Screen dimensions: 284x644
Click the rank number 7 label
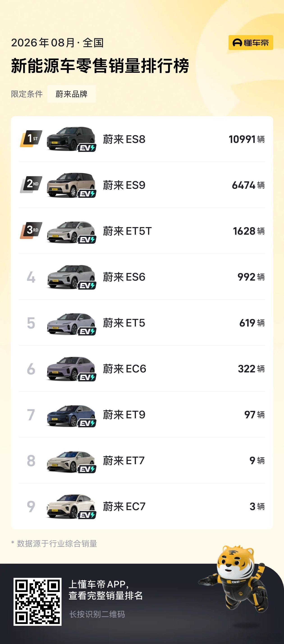[x=31, y=415]
